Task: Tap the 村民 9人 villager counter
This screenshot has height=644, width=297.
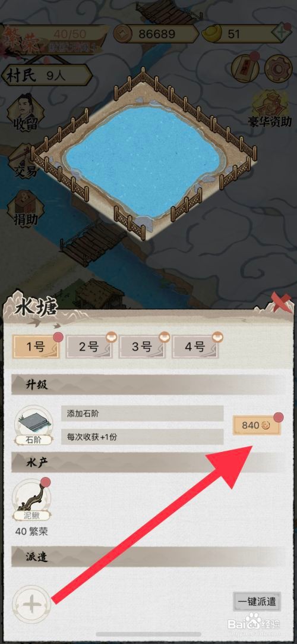Action: pyautogui.click(x=46, y=76)
